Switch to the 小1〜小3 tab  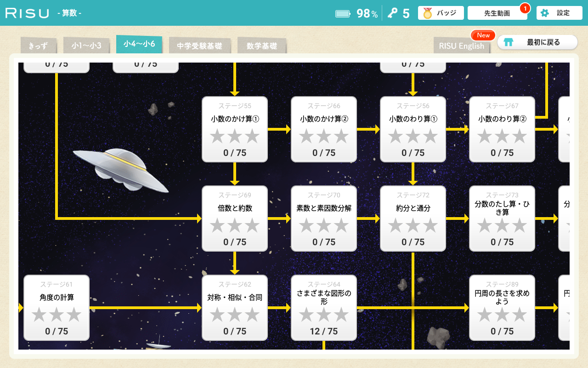[86, 46]
